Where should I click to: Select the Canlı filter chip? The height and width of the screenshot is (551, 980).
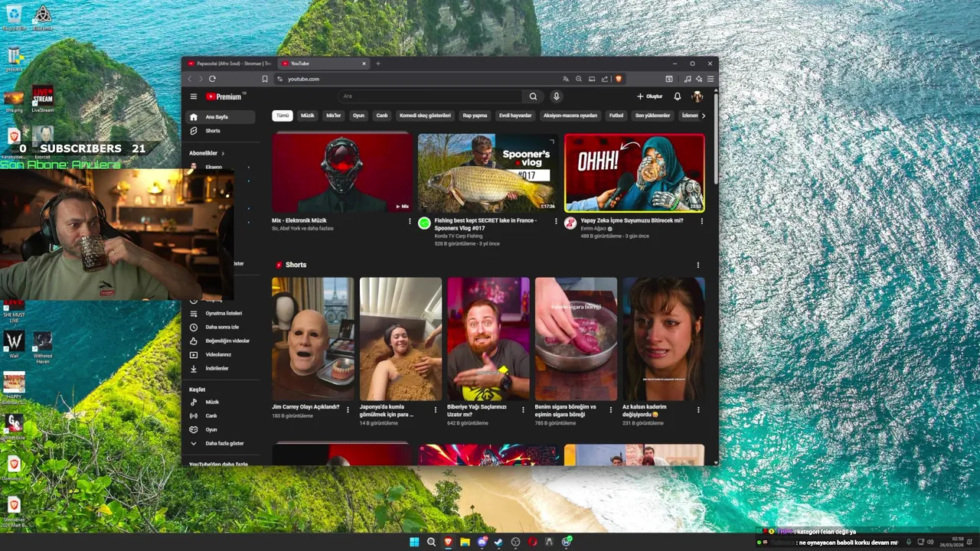point(382,116)
